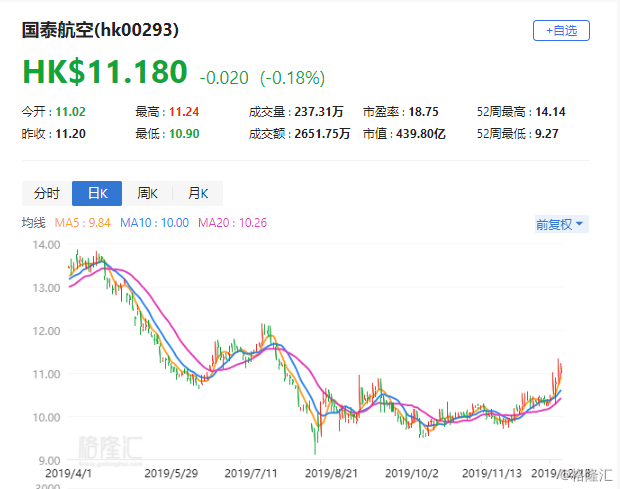The height and width of the screenshot is (489, 620).
Task: Click the 均线 label
Action: click(x=34, y=223)
